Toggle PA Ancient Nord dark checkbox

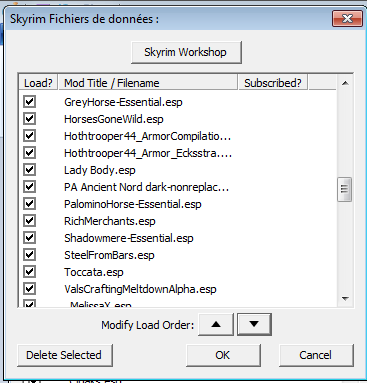(29, 186)
